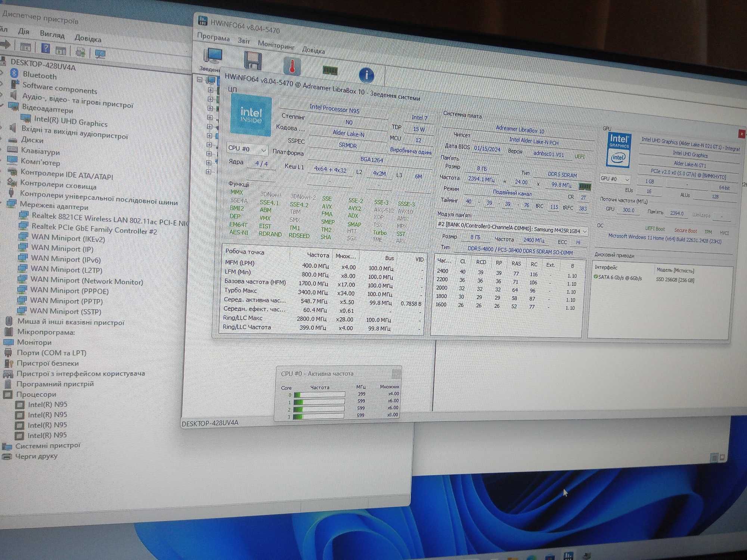
Task: Open the CPU #0 dropdown
Action: 247,149
